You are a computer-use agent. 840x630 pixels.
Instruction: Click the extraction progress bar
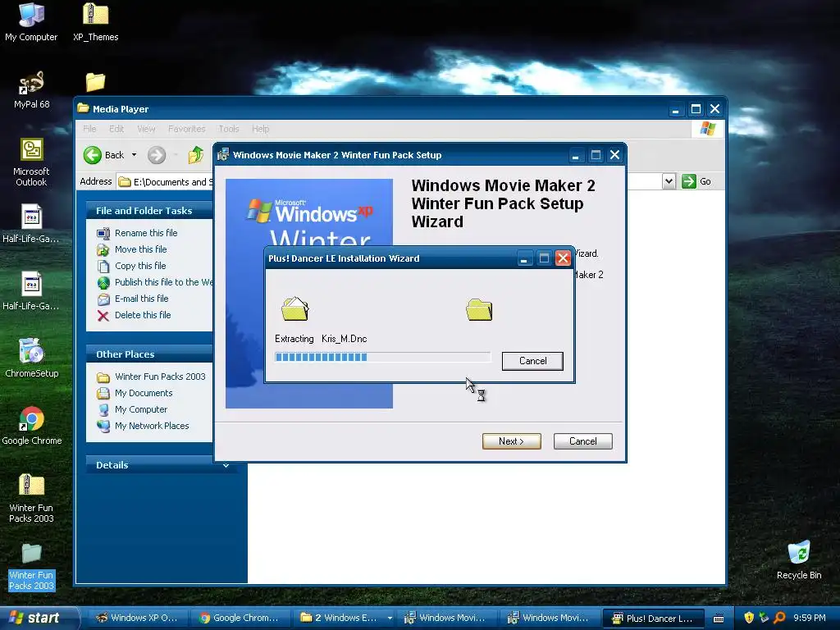point(382,358)
